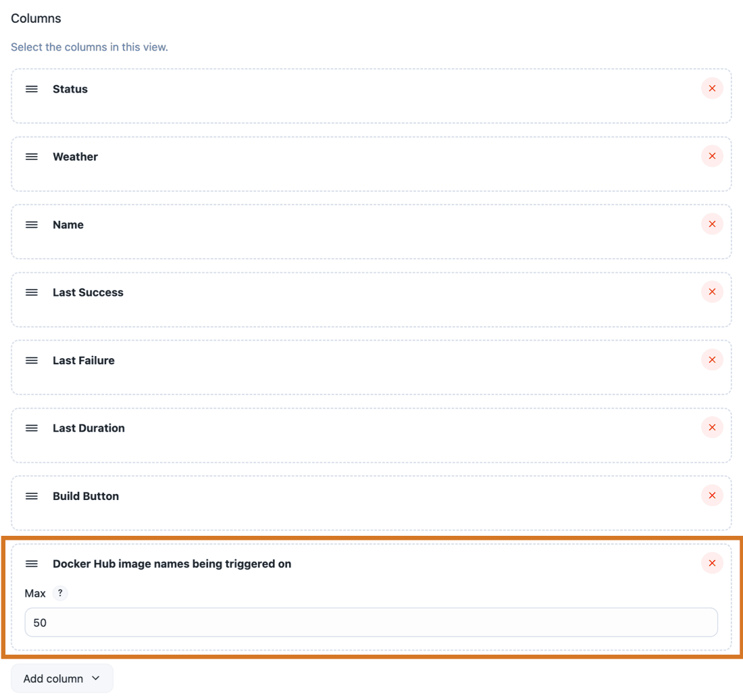Grab the Last Failure drag handle
743x700 pixels.
[32, 360]
